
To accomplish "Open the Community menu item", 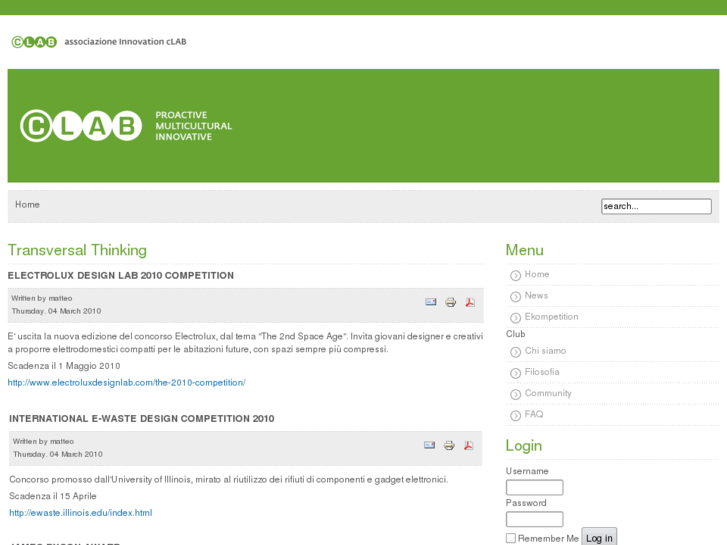I will [x=548, y=393].
